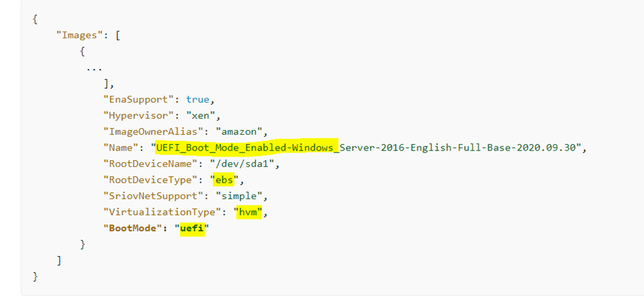The height and width of the screenshot is (297, 644).
Task: Click the "SriovNetSupport" key
Action: point(151,197)
